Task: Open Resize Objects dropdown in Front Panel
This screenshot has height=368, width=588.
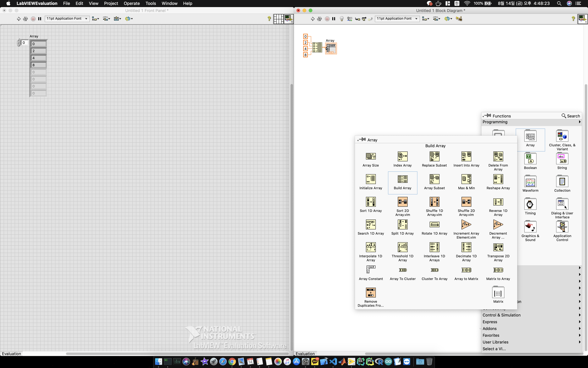Action: (117, 19)
